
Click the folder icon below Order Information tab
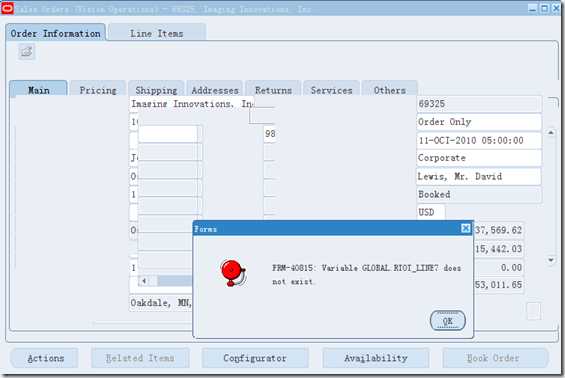point(26,52)
